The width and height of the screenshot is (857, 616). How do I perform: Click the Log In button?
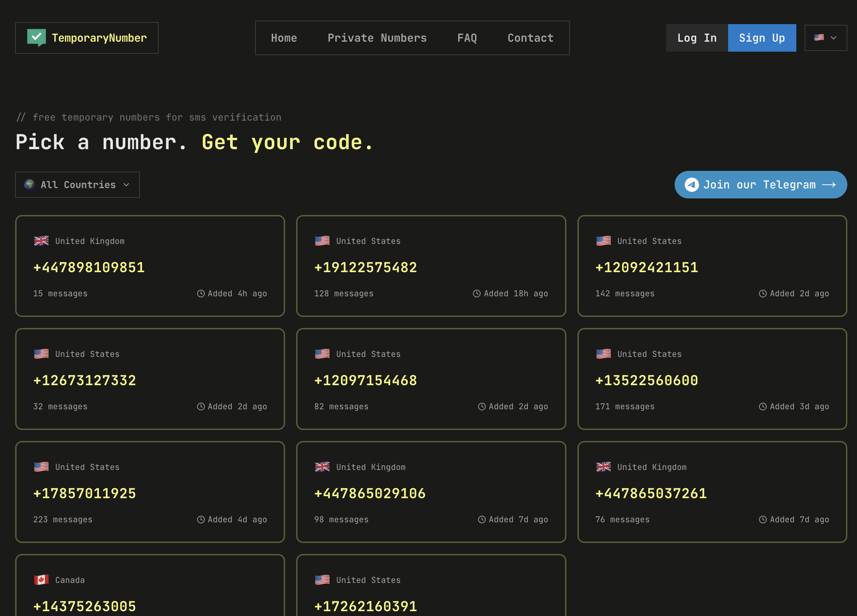697,38
